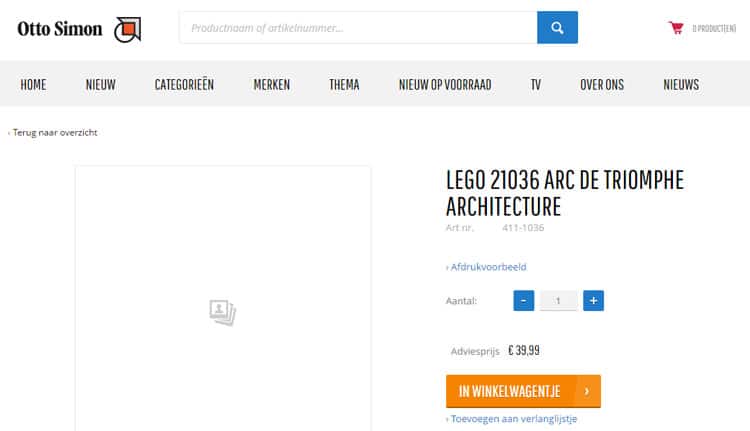Expand the Categorieën menu
Screen dimensions: 750x431
click(x=184, y=85)
